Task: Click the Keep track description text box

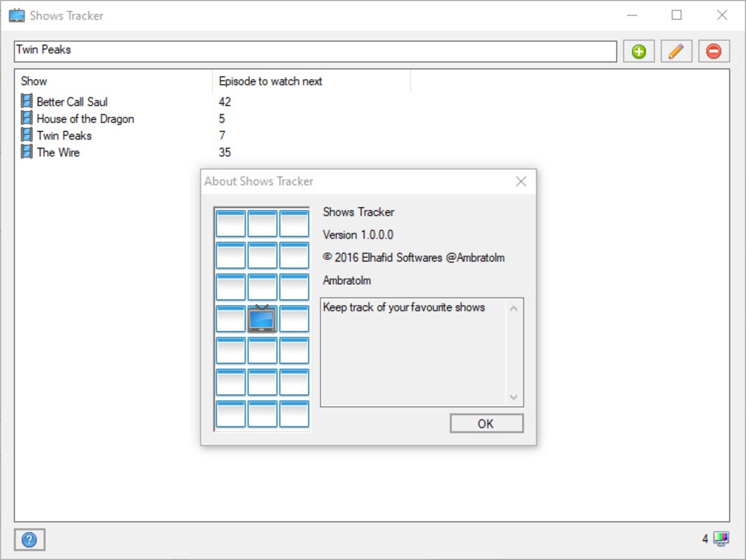Action: point(413,352)
